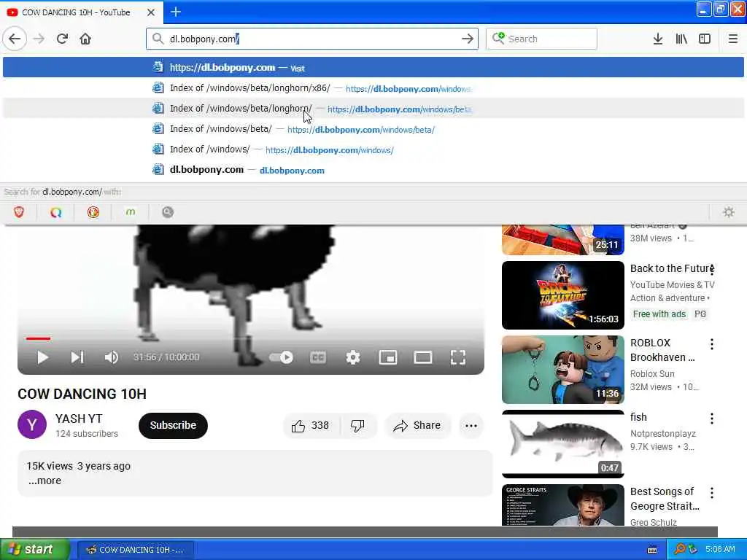Choose Index of /windows/ suggestion
The image size is (747, 560).
[x=373, y=149]
